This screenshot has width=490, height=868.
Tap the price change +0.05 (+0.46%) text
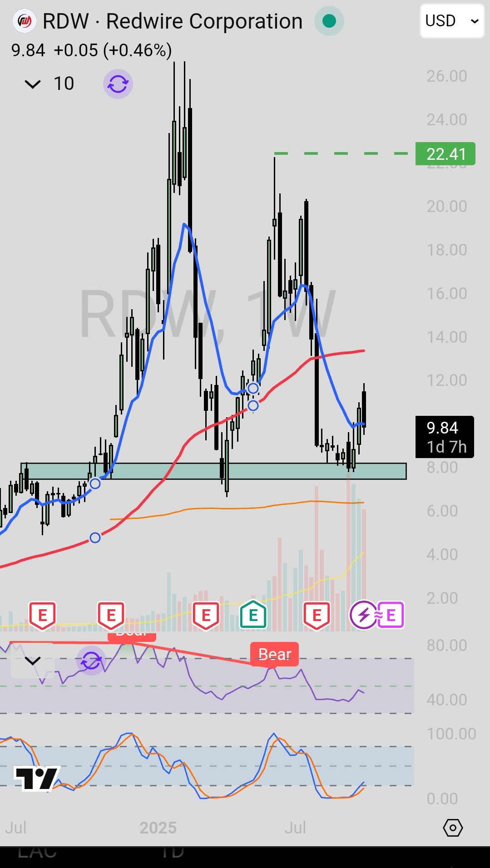pos(113,50)
